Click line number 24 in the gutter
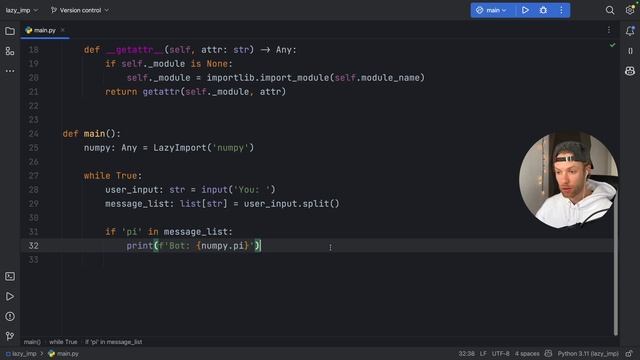 click(33, 134)
